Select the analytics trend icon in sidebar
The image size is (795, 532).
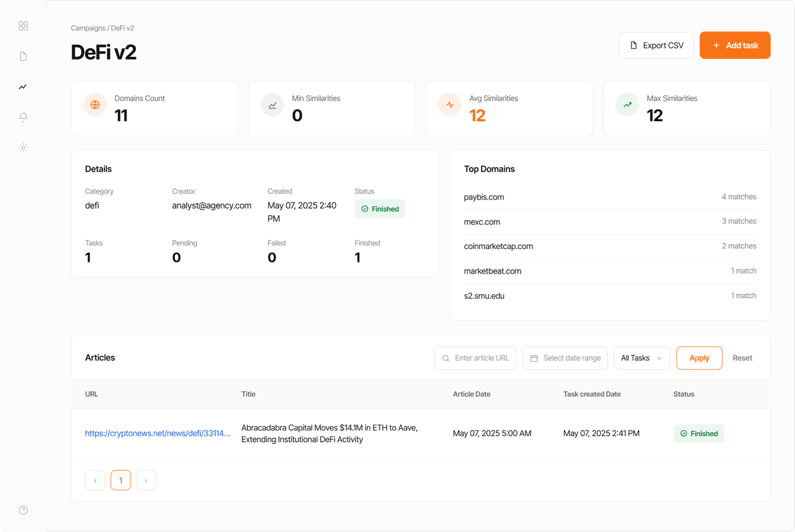coord(23,87)
